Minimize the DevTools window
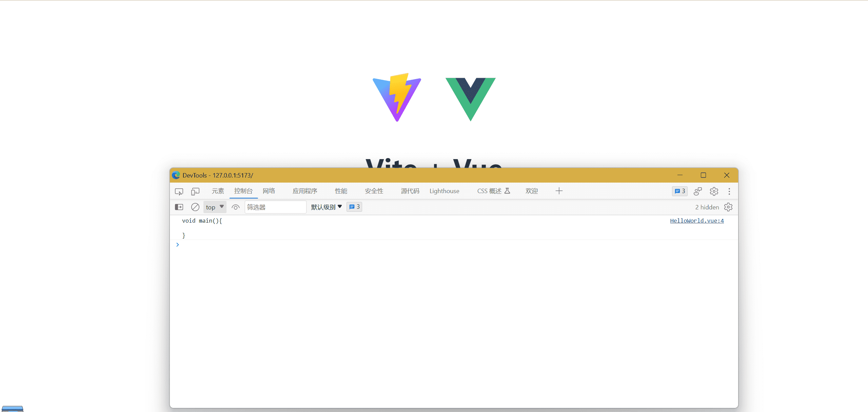 click(x=680, y=175)
